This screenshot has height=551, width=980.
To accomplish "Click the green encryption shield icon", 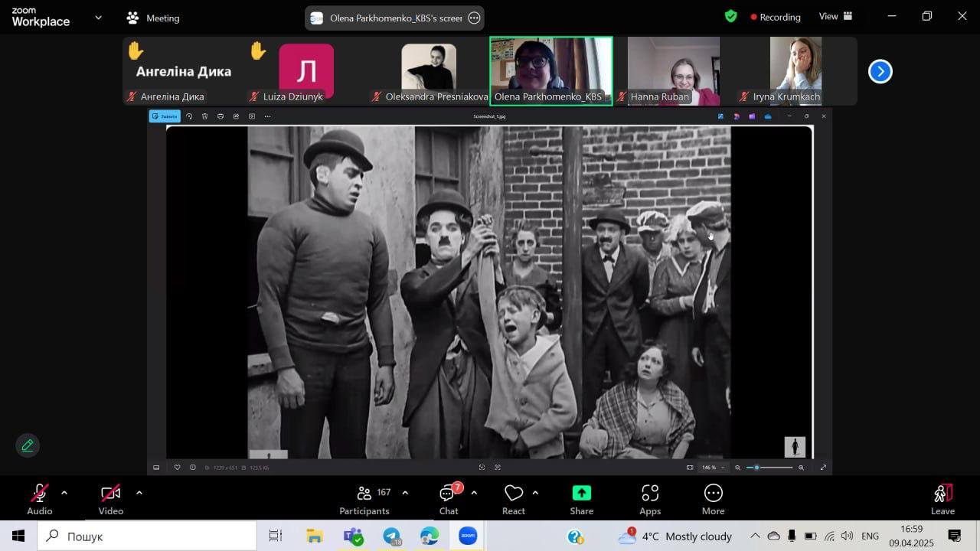I will [731, 16].
